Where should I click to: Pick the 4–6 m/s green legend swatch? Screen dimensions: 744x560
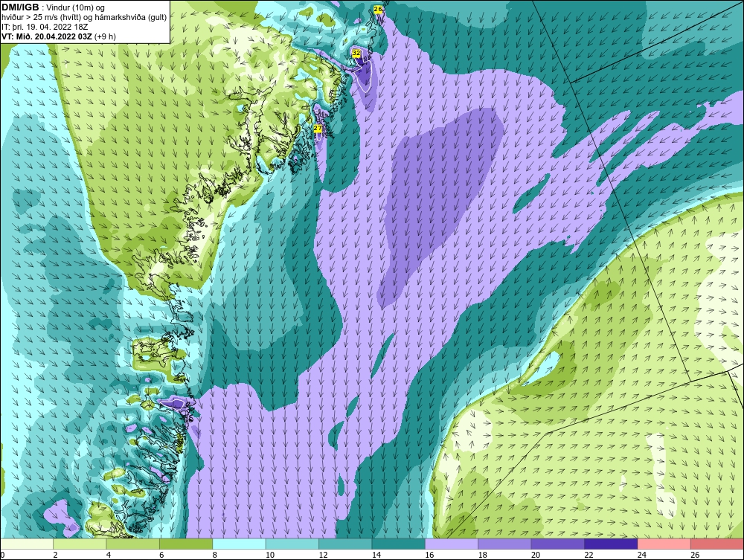pyautogui.click(x=133, y=544)
